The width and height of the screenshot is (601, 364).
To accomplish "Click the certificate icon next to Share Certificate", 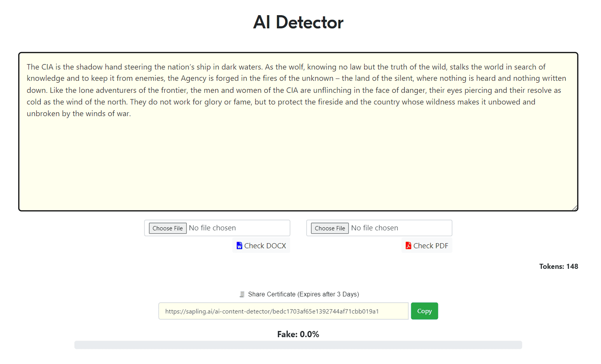I will 242,294.
